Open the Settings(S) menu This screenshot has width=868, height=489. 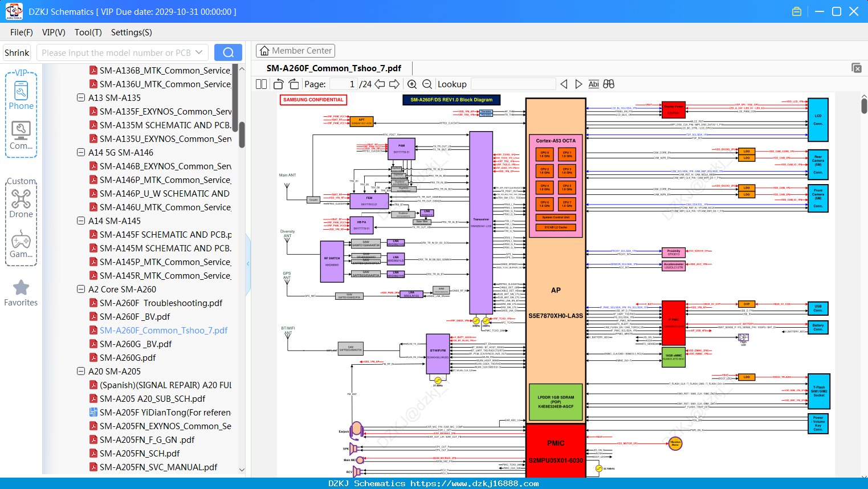132,32
